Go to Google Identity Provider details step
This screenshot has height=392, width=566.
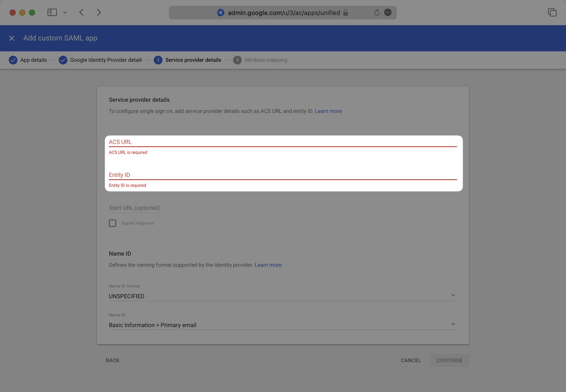coord(100,60)
